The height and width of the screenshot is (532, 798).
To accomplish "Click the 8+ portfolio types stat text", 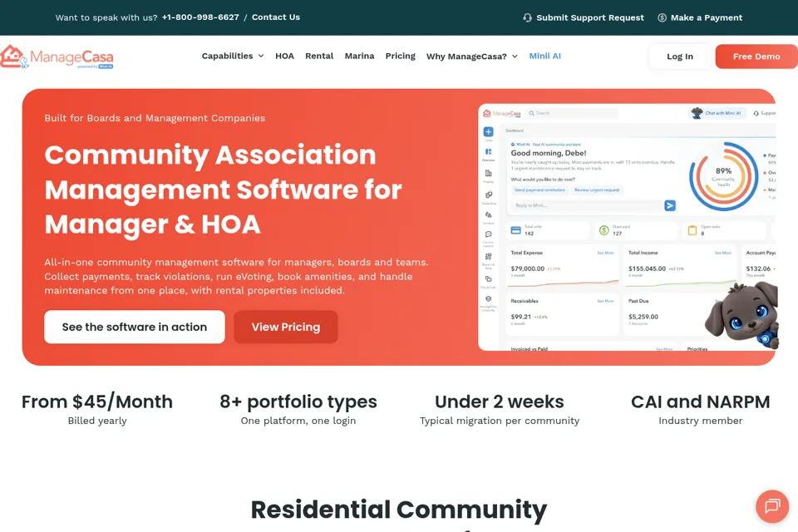I will (x=298, y=401).
